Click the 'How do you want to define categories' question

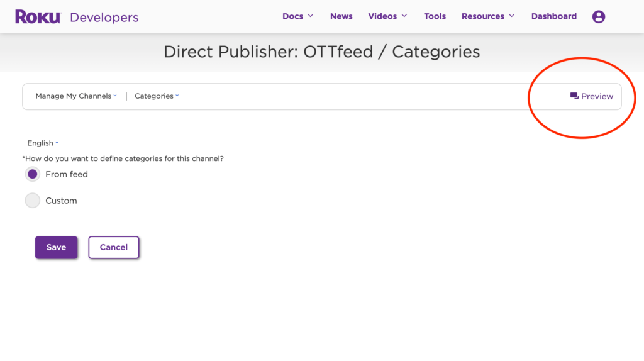(x=123, y=158)
